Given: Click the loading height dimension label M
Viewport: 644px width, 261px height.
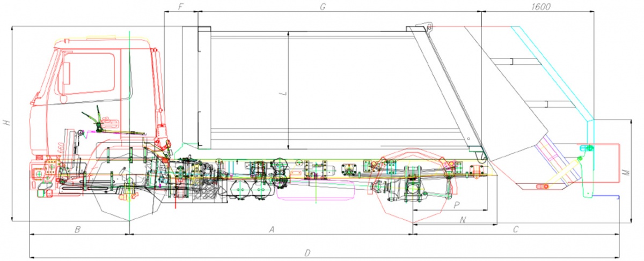Looking at the screenshot, I should coord(625,173).
